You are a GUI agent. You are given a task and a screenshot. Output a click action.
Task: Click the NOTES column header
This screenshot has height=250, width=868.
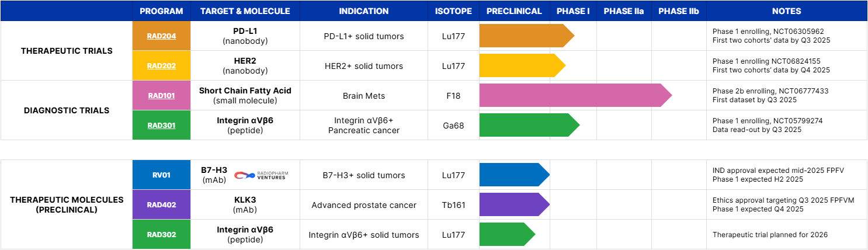[x=786, y=11]
